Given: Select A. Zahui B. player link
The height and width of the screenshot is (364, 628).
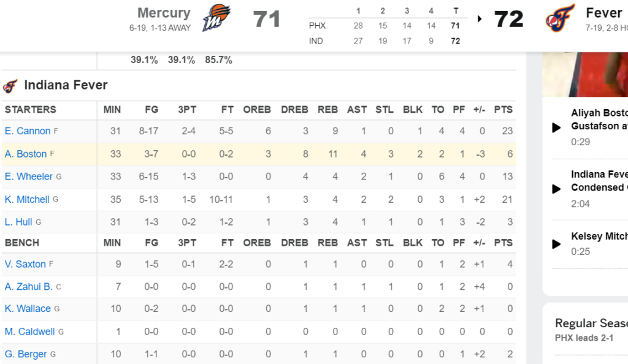Looking at the screenshot, I should click(x=29, y=287).
